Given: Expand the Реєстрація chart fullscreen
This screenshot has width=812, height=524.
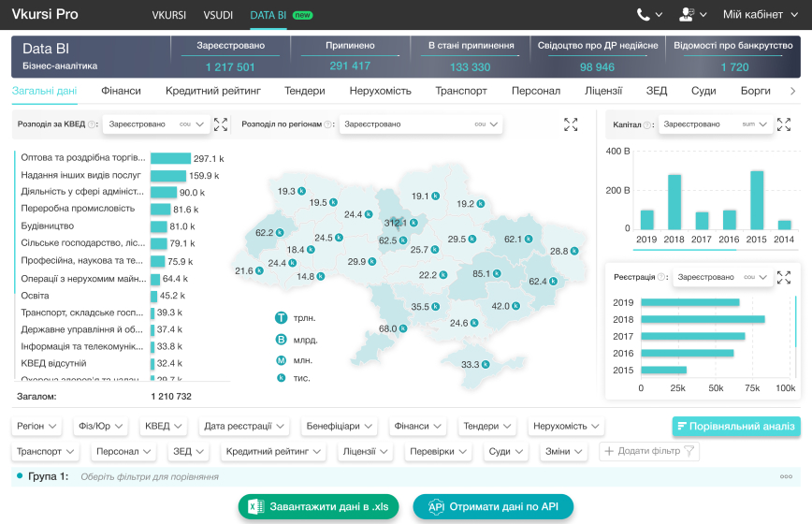Looking at the screenshot, I should [784, 278].
